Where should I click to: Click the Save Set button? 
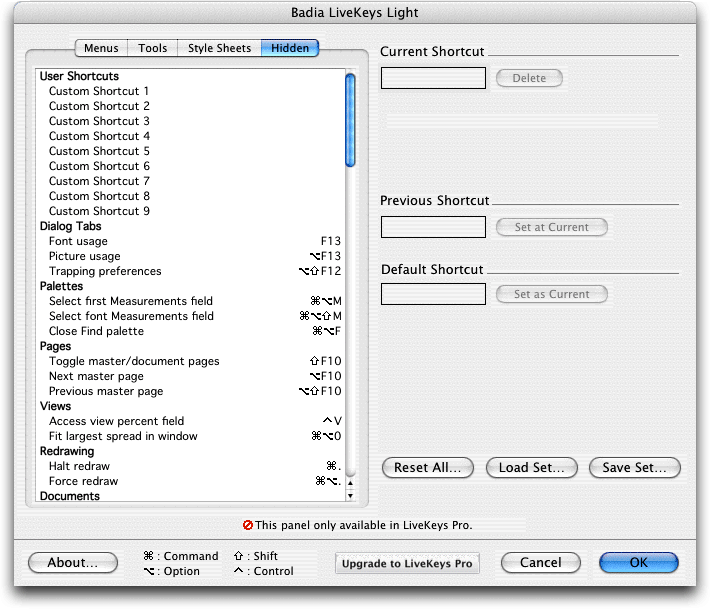click(634, 467)
